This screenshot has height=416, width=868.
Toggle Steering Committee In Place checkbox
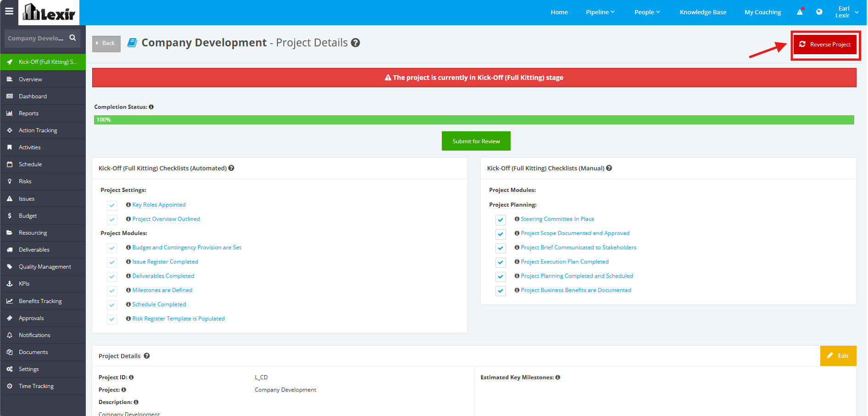[501, 219]
